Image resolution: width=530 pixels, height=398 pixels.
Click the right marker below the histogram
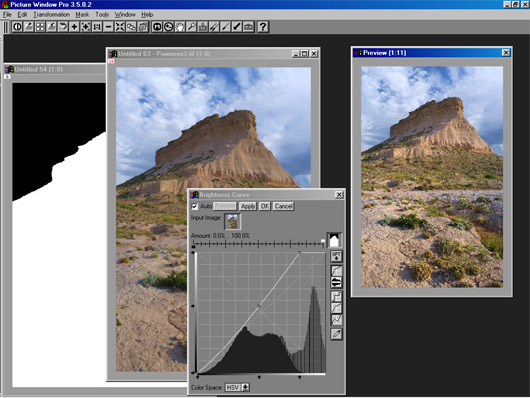(x=299, y=377)
